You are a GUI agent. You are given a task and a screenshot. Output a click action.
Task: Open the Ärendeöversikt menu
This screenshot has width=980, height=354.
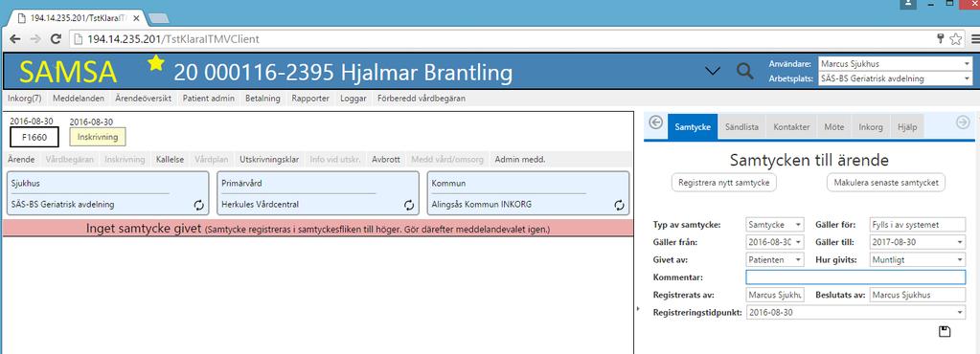point(143,98)
